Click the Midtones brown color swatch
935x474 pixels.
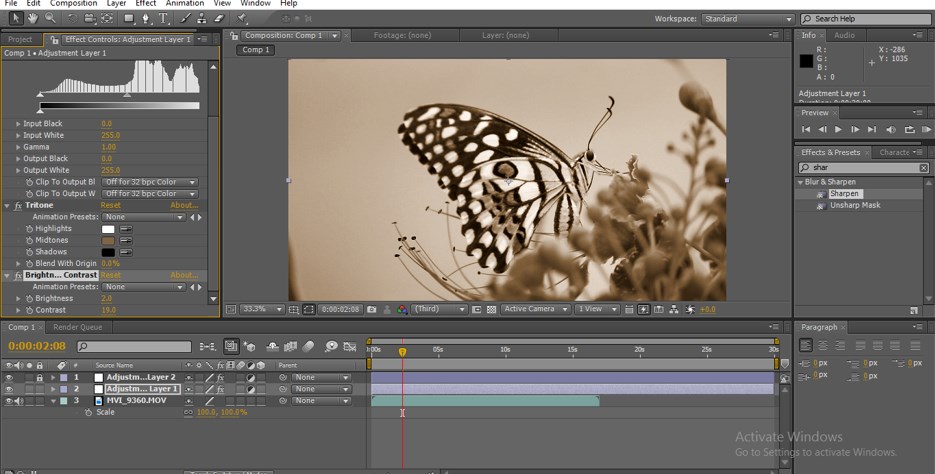tap(108, 241)
